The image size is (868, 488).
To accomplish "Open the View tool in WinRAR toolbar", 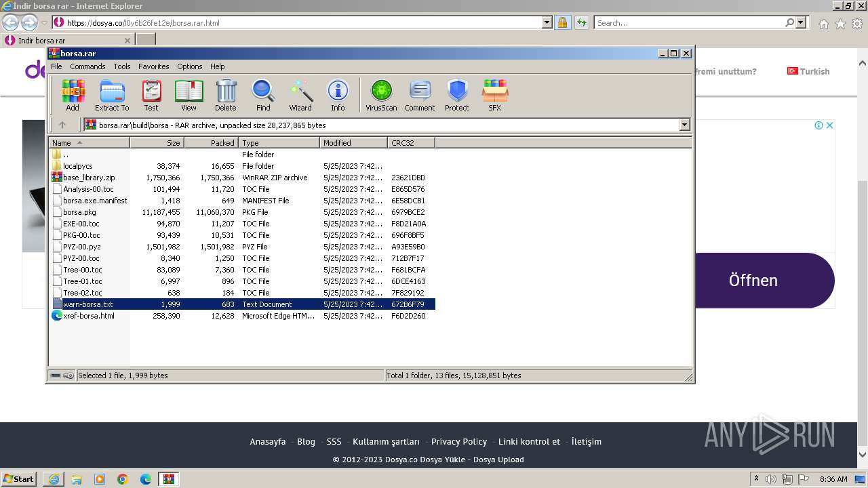I will point(189,96).
